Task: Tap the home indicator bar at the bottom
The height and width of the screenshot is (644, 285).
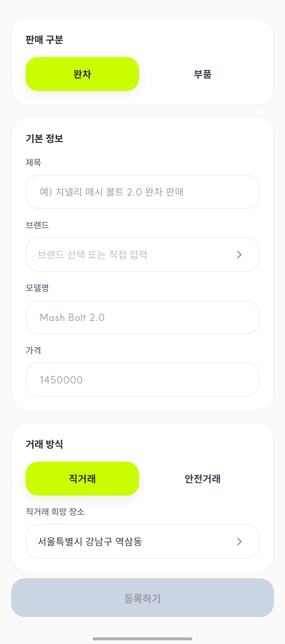Action: 142,639
